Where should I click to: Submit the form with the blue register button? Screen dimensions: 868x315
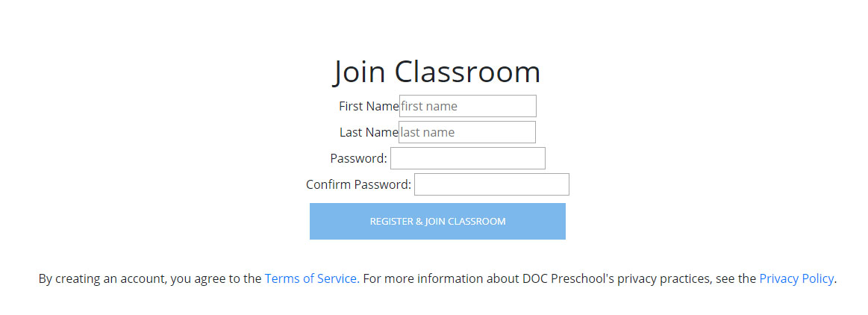(x=437, y=221)
